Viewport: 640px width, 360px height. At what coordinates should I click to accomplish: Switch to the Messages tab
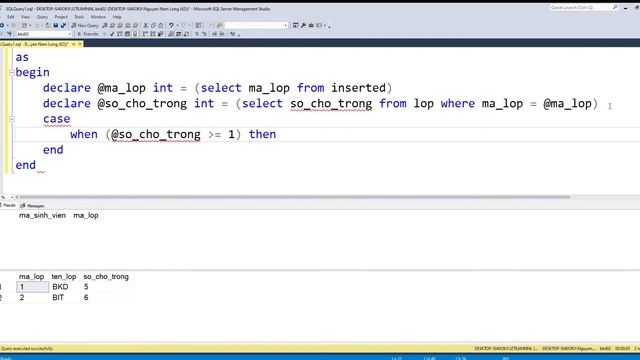32,206
